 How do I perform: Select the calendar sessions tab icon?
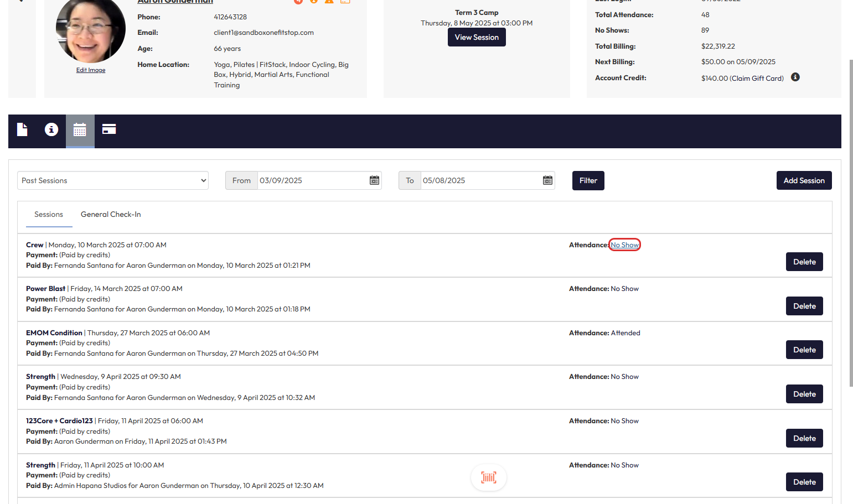coord(80,131)
